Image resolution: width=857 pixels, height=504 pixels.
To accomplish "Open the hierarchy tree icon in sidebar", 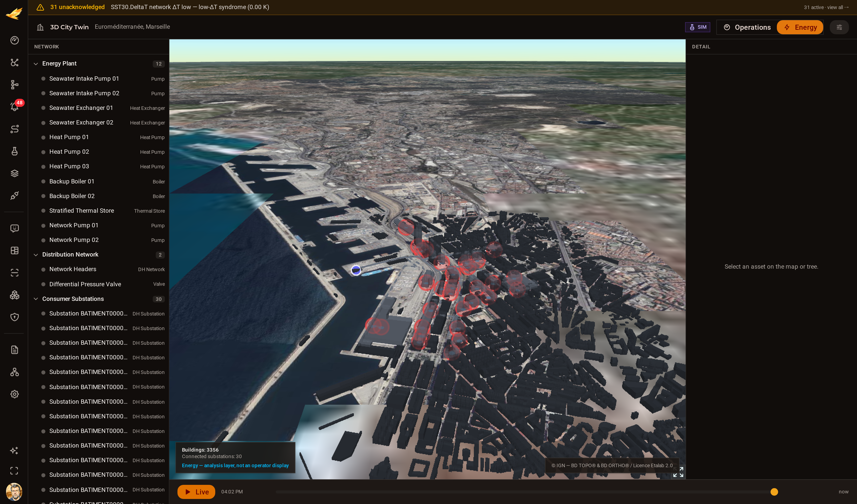I will point(14,84).
